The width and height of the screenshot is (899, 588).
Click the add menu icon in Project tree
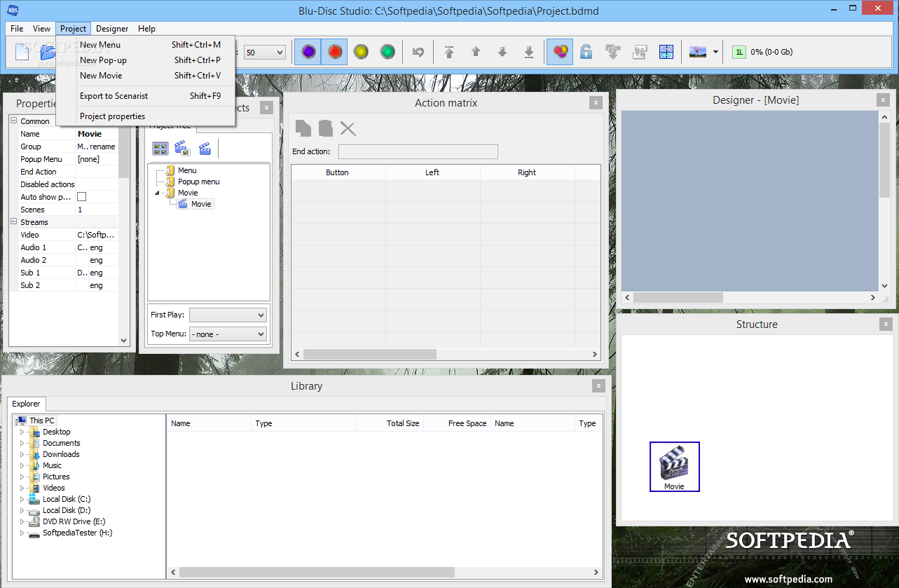pyautogui.click(x=160, y=149)
